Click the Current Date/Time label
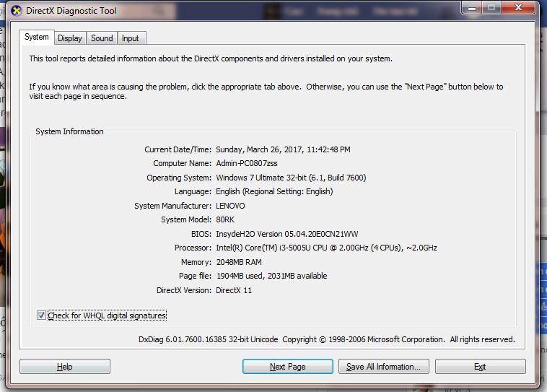Viewport: 547px width, 392px height. coord(178,149)
